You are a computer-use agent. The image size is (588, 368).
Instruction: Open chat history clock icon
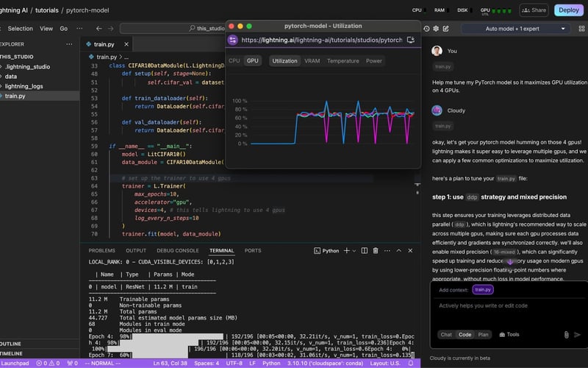[426, 29]
